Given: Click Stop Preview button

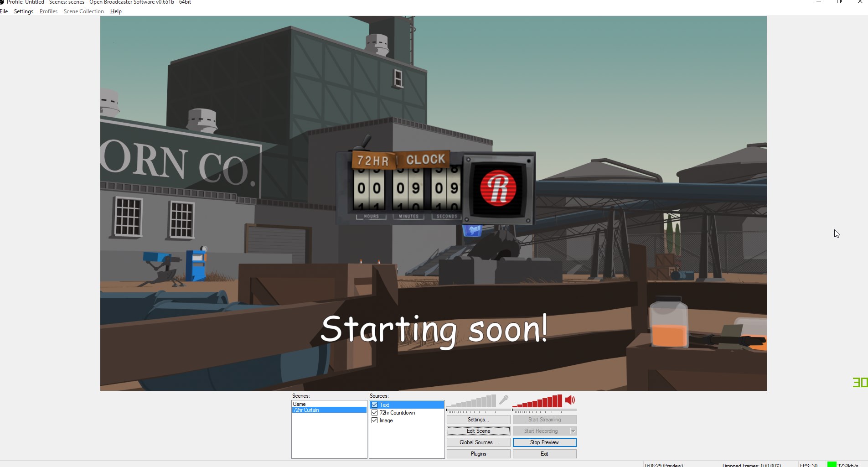Looking at the screenshot, I should 544,442.
